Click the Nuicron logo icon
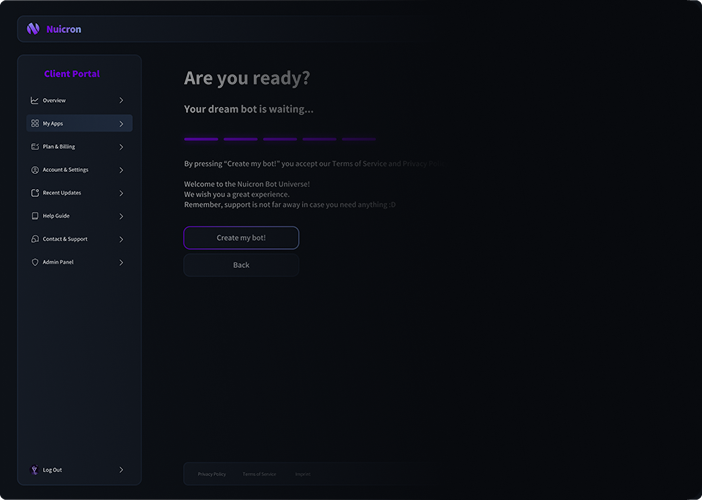 click(33, 29)
